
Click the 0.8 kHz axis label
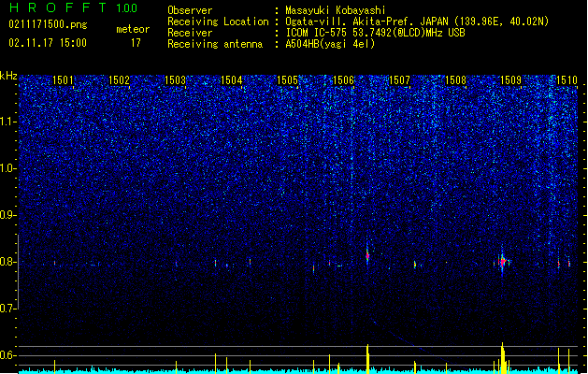click(x=8, y=262)
